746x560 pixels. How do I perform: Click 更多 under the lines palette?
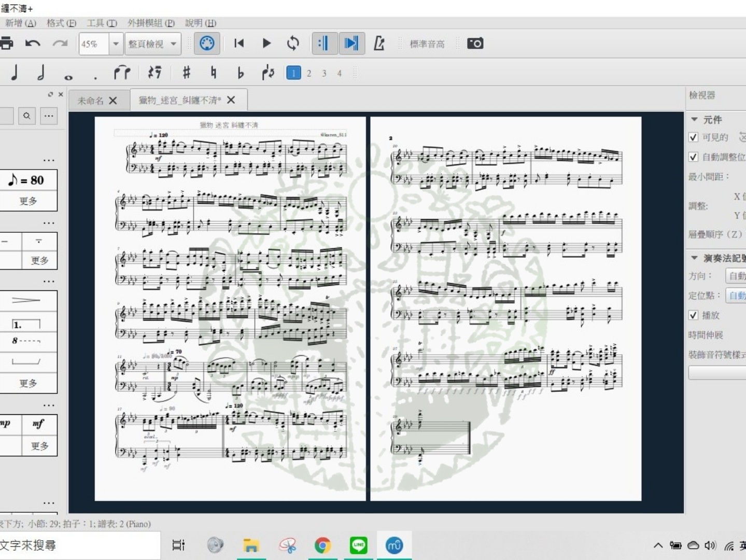(x=28, y=383)
